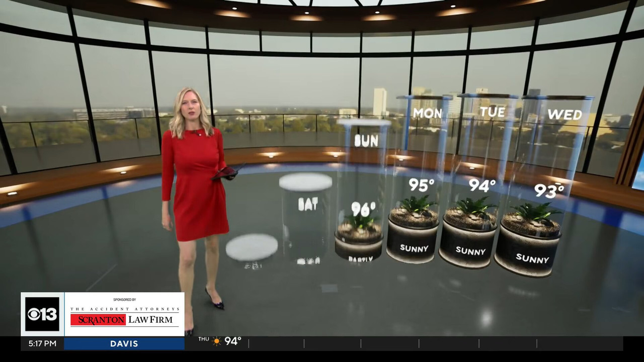644x362 pixels.
Task: Select the WED forecast label
Action: [x=565, y=115]
